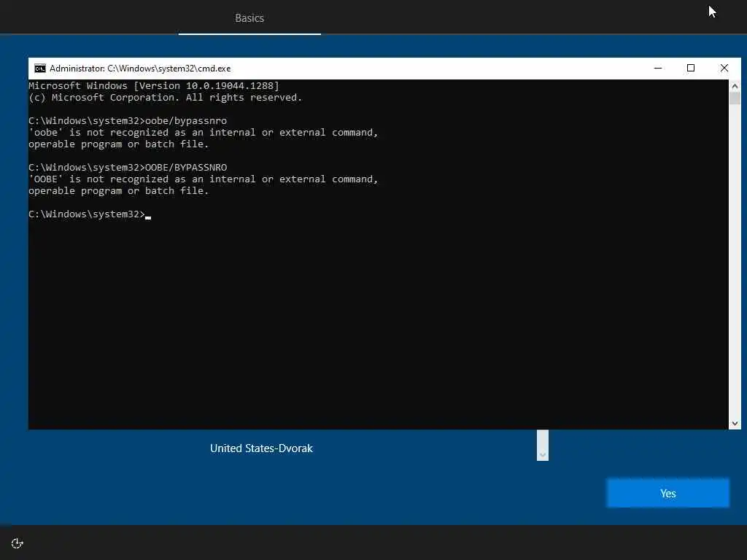Close the Administrator cmd.exe window
The width and height of the screenshot is (747, 560).
(x=724, y=68)
